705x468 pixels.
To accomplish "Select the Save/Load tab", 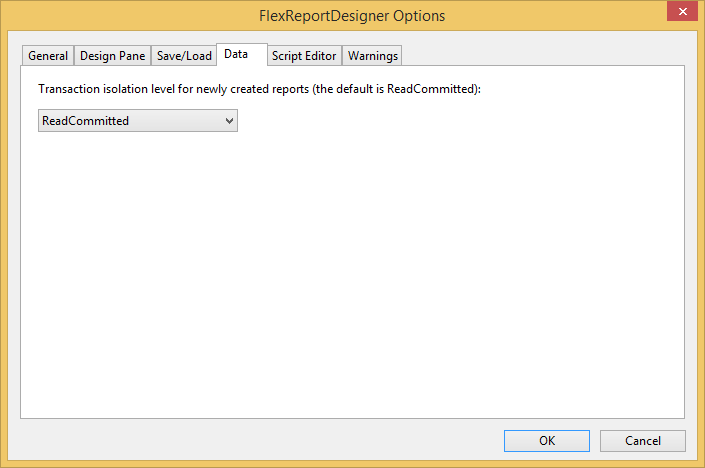I will (x=184, y=56).
